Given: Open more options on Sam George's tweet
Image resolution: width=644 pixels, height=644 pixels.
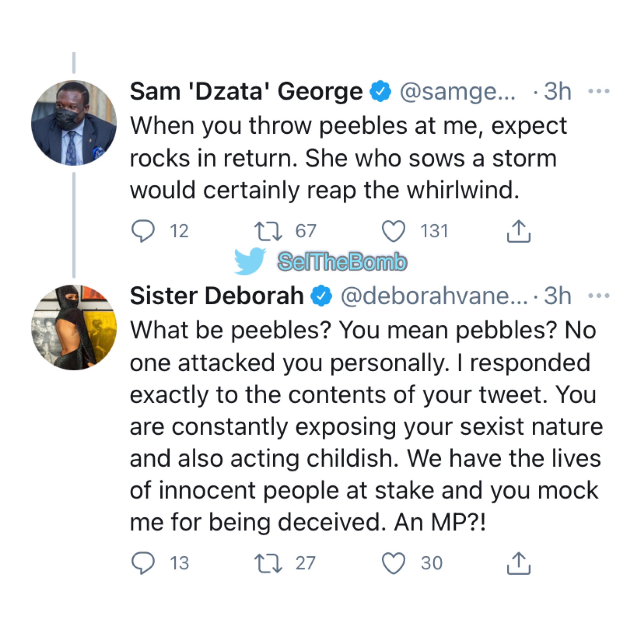Looking at the screenshot, I should pos(599,91).
